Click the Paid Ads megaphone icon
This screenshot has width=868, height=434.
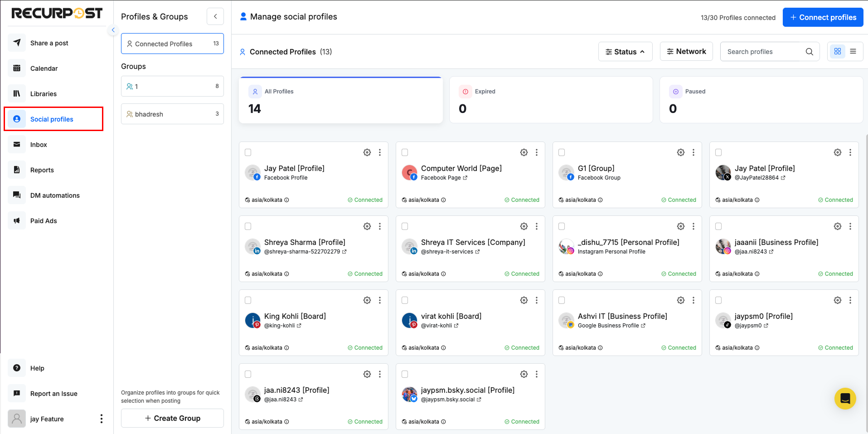(x=17, y=220)
